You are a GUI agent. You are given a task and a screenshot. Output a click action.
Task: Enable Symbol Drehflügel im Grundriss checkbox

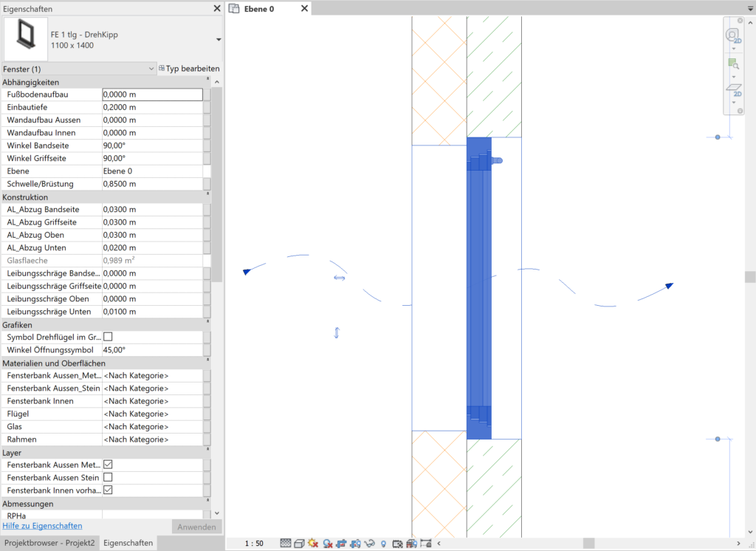click(108, 337)
